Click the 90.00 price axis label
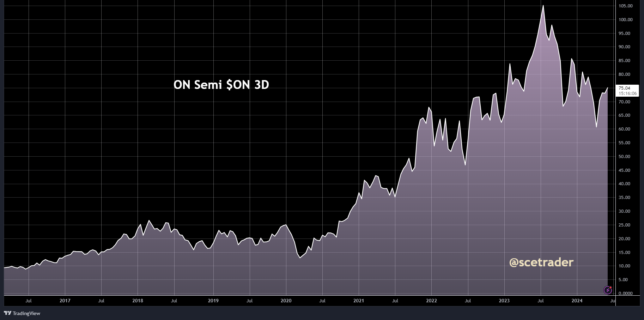Image resolution: width=644 pixels, height=320 pixels. click(x=625, y=47)
